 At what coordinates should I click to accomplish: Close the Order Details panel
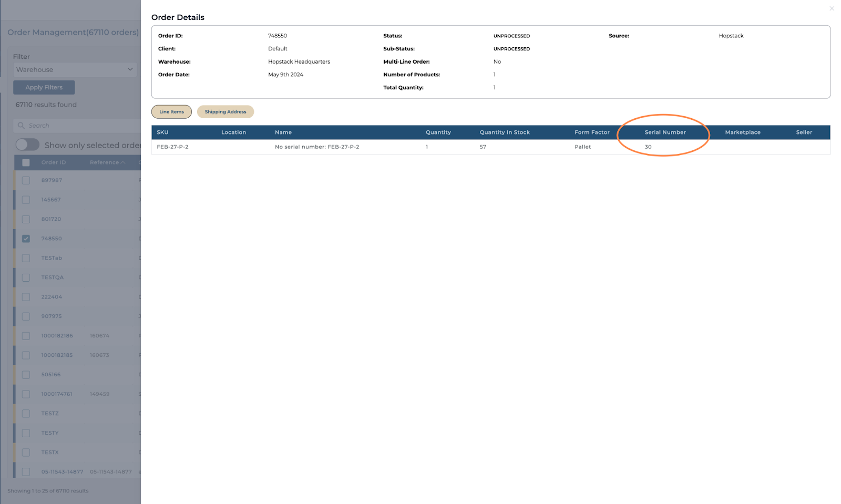832,8
